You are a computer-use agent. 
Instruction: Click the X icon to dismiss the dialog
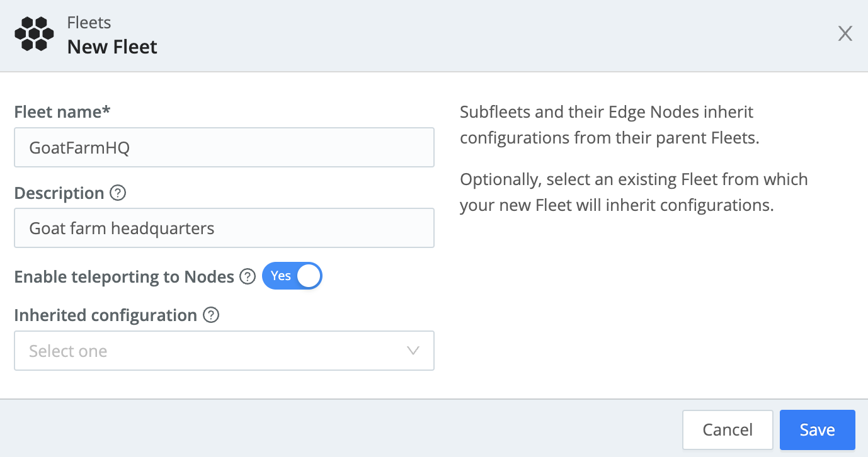click(845, 33)
